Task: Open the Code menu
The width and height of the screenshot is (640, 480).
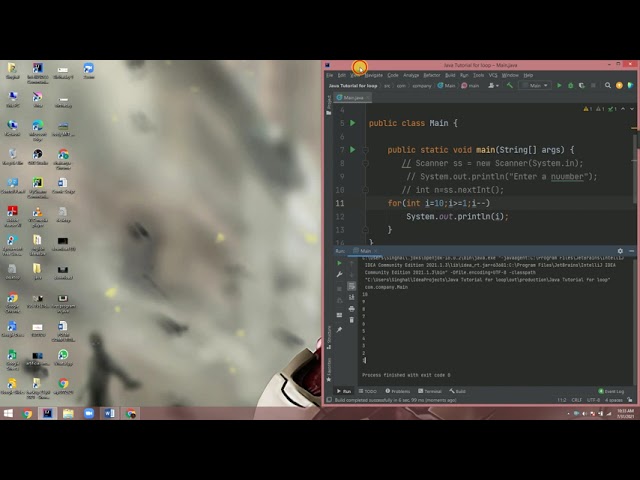Action: tap(393, 75)
